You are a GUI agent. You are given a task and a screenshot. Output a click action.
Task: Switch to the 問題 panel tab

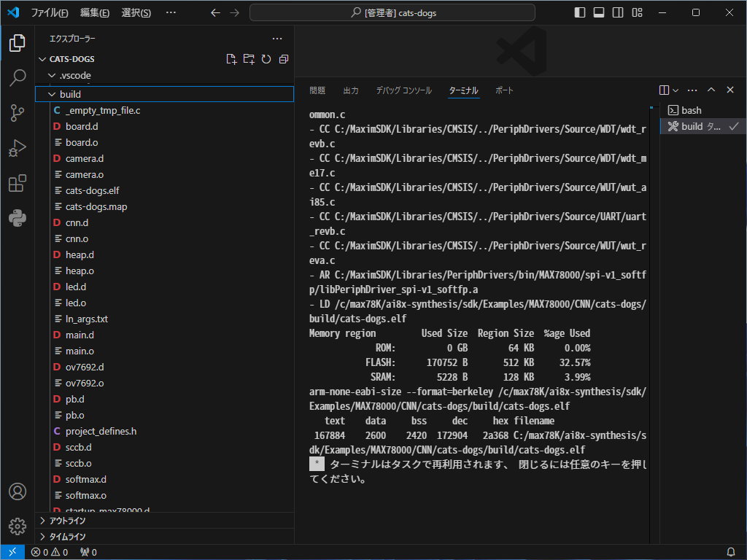[317, 90]
